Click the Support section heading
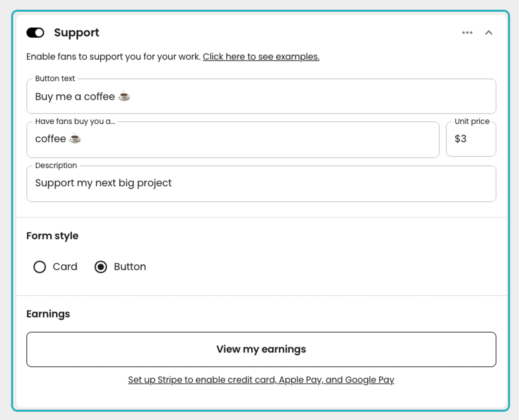 77,33
